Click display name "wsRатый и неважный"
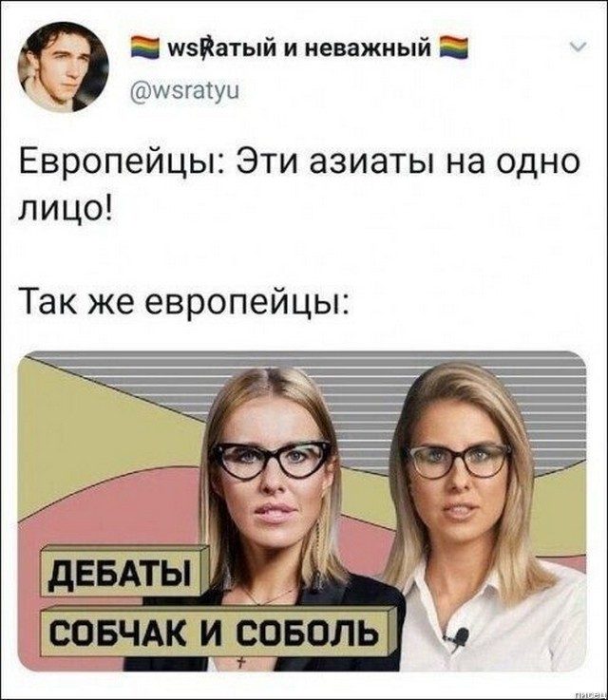The image size is (608, 700). pyautogui.click(x=298, y=47)
